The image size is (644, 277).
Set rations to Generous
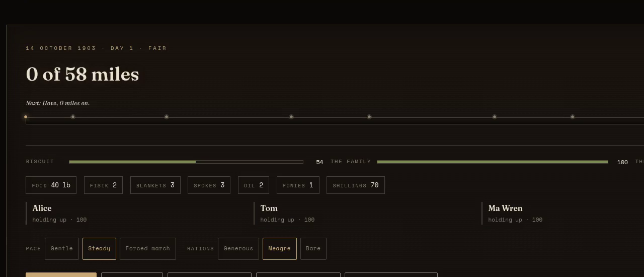(238, 249)
